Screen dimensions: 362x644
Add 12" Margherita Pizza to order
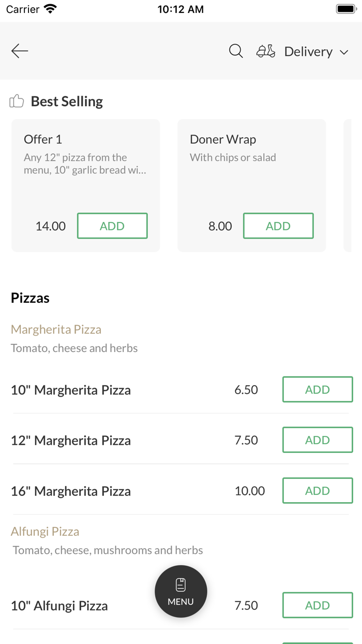click(x=318, y=440)
